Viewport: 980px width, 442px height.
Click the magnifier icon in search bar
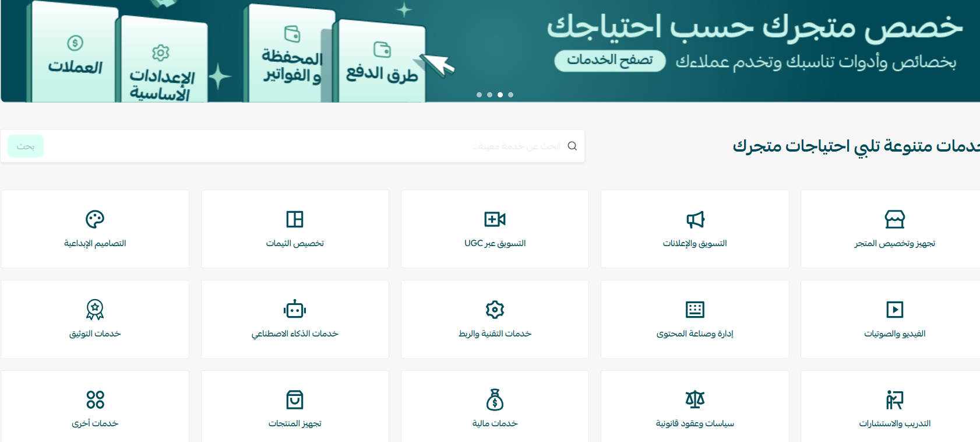(x=572, y=146)
